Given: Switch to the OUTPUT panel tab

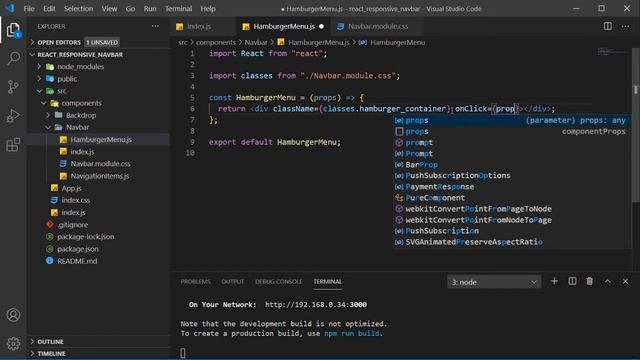Looking at the screenshot, I should click(233, 282).
